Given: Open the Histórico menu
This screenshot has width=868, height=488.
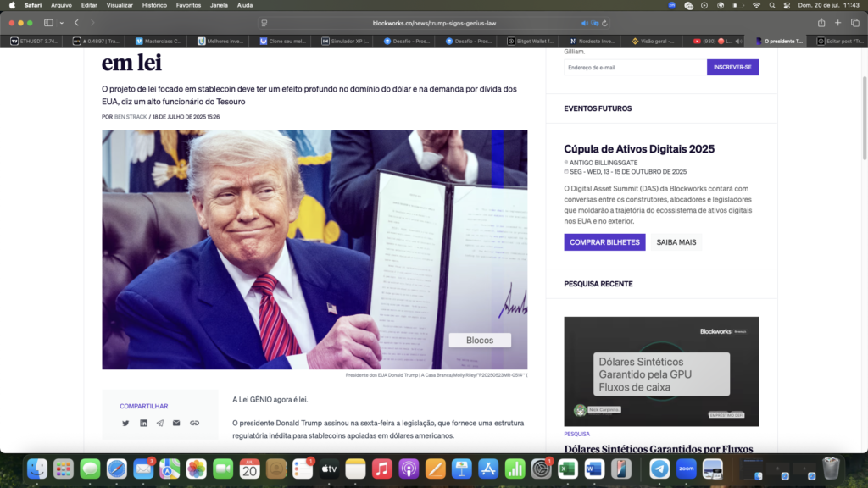Looking at the screenshot, I should (x=154, y=6).
